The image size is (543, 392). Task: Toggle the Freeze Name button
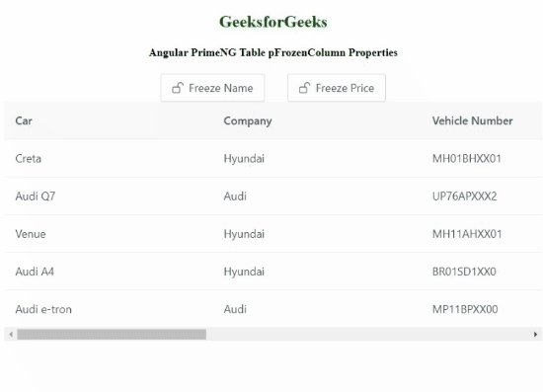pyautogui.click(x=212, y=88)
